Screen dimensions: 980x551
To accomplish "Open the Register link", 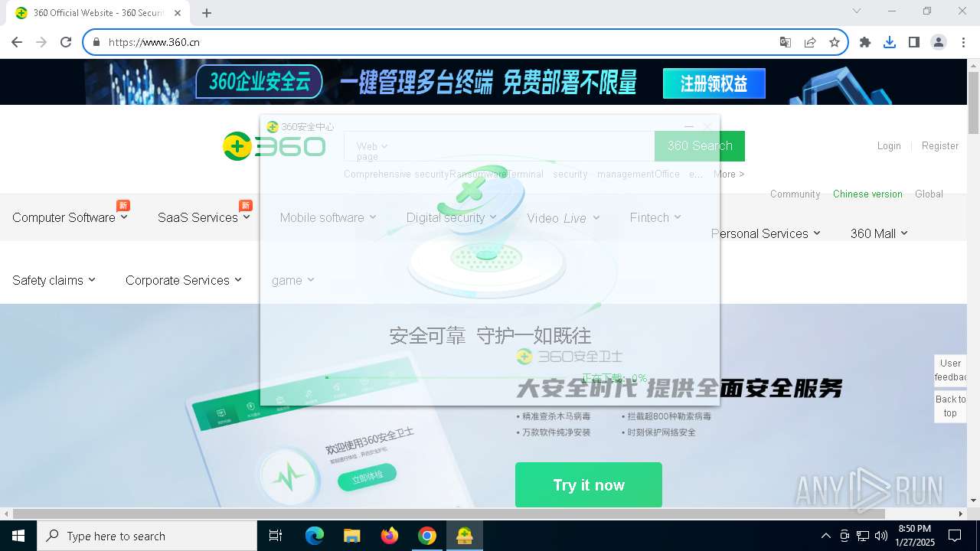I will pos(940,145).
